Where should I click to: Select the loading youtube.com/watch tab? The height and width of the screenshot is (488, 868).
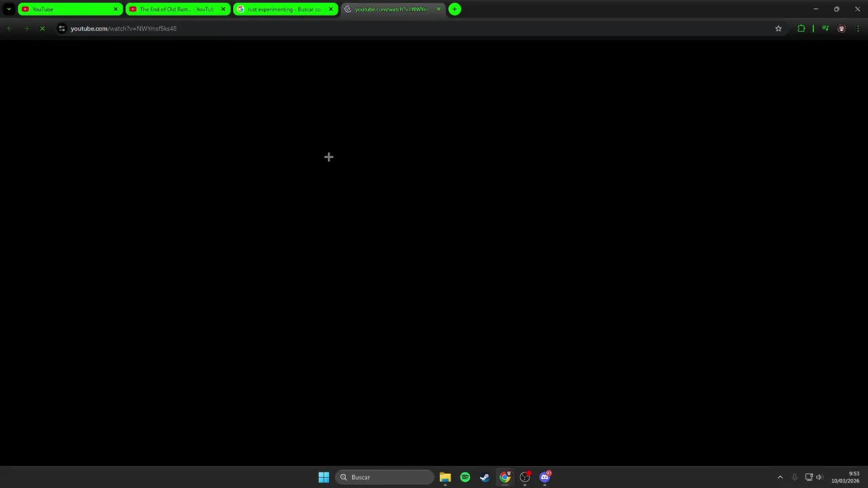tap(393, 9)
